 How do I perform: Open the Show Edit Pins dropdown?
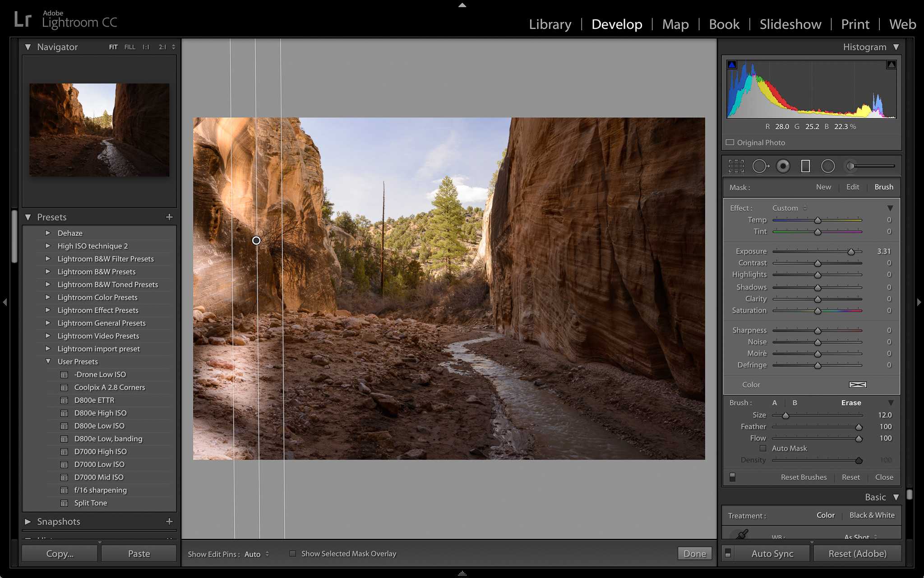(x=256, y=553)
